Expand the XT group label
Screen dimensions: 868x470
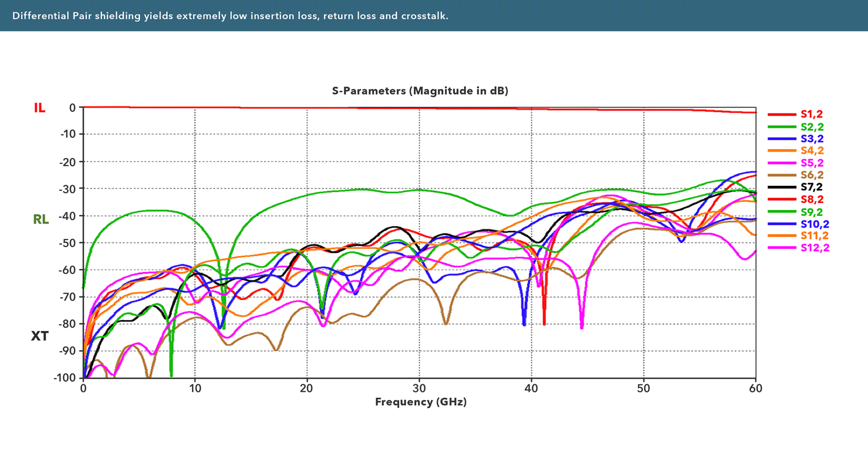(39, 336)
